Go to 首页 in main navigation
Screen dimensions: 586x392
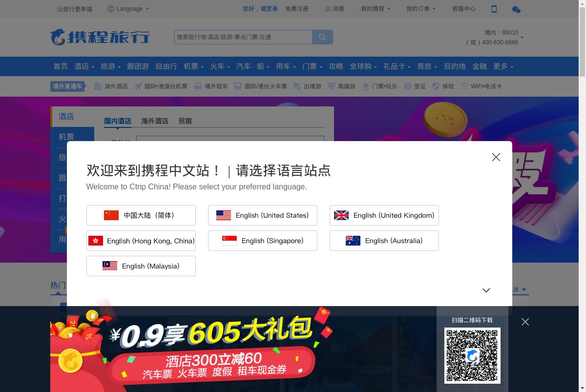(61, 66)
